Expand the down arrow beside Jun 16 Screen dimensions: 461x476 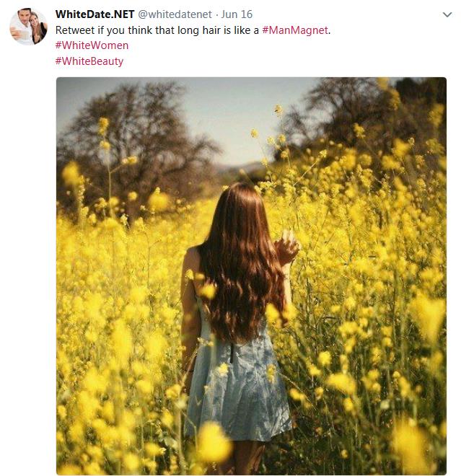tap(447, 14)
